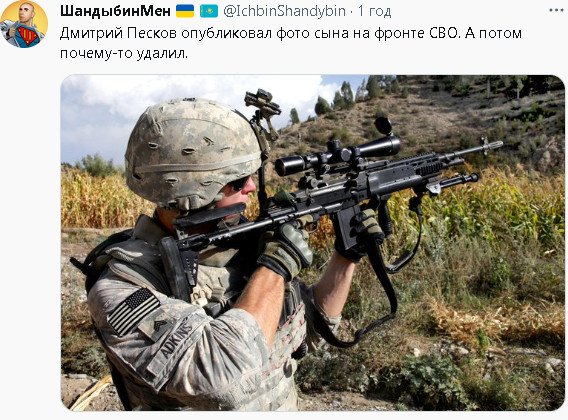Open the ШандыбинМен profile avatar
Image resolution: width=568 pixels, height=420 pixels.
pos(24,24)
